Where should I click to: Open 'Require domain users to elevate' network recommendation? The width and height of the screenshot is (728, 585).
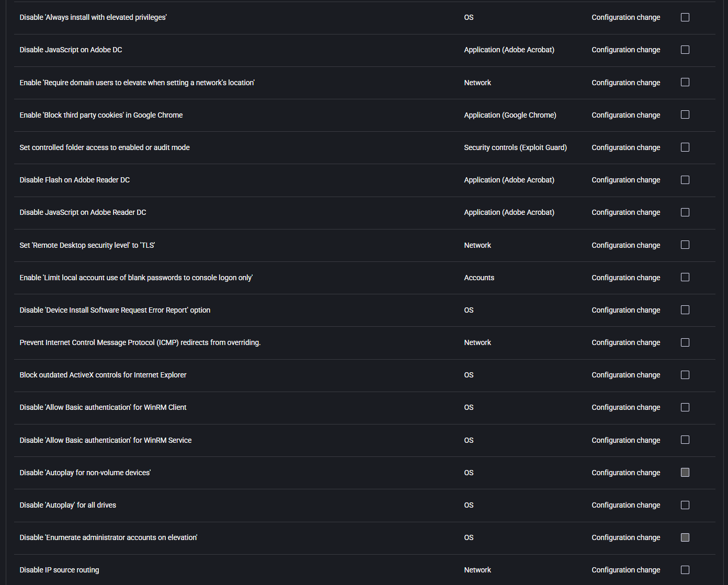click(137, 83)
